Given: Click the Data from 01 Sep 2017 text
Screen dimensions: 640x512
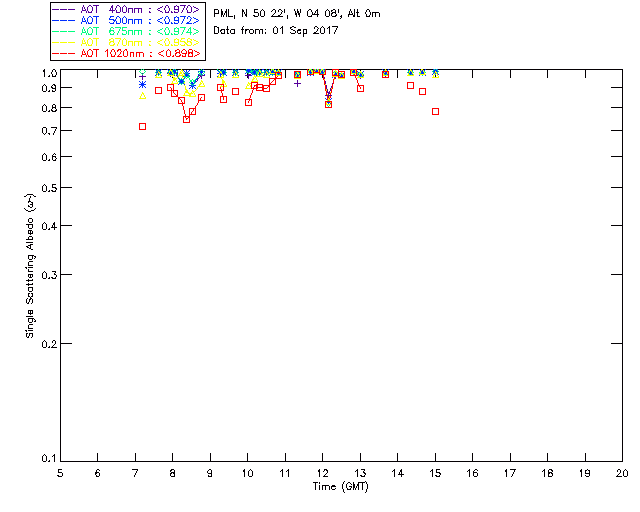Looking at the screenshot, I should [x=276, y=31].
